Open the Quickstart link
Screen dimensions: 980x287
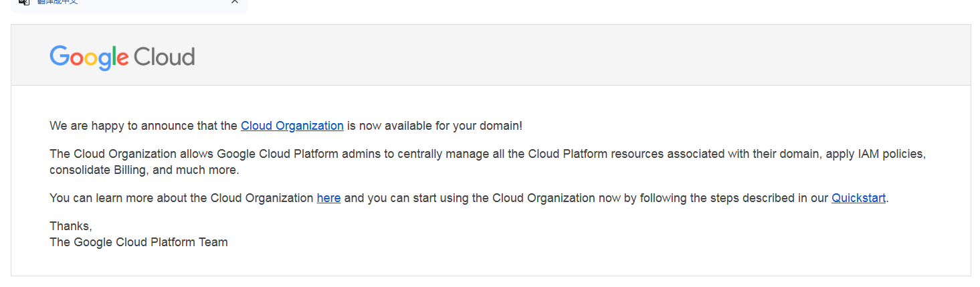pos(859,198)
